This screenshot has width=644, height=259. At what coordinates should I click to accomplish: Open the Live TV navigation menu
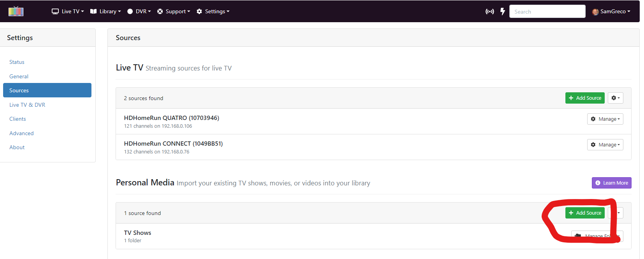pyautogui.click(x=68, y=12)
